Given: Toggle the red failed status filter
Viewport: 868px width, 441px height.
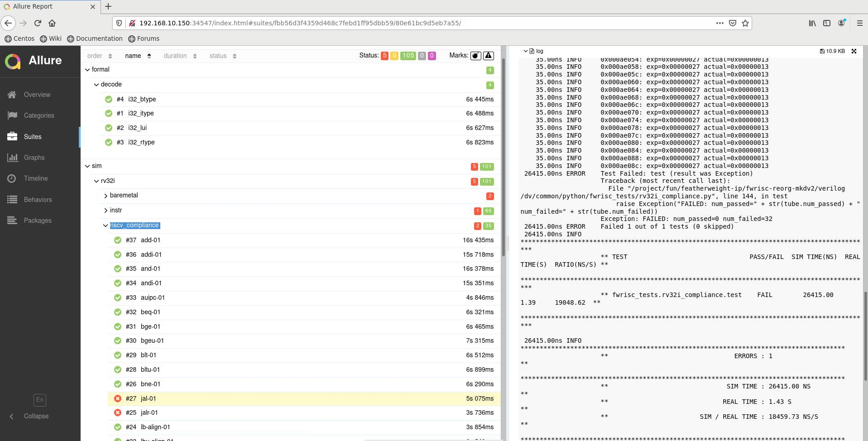Looking at the screenshot, I should [x=384, y=56].
